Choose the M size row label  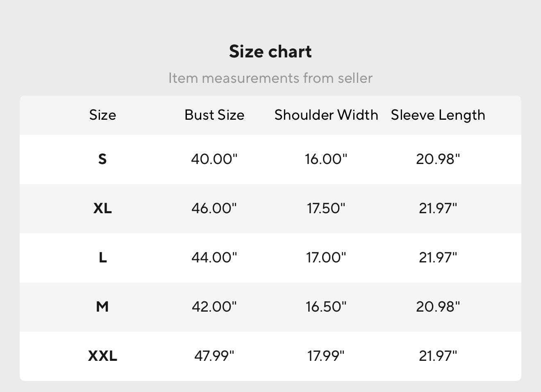[x=102, y=307]
